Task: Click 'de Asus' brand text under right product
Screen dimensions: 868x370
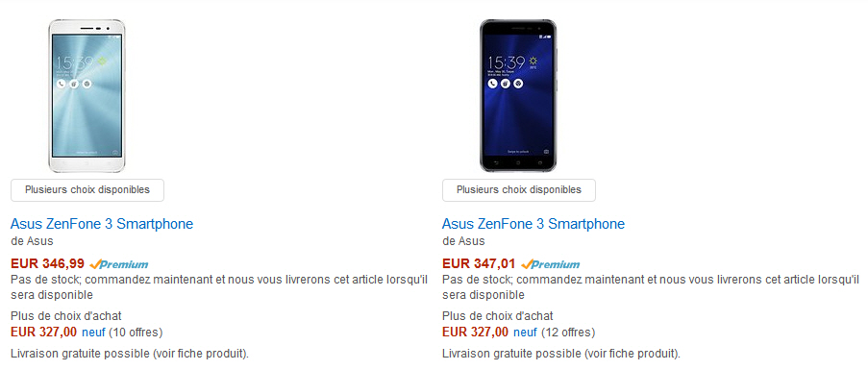Action: [x=463, y=241]
